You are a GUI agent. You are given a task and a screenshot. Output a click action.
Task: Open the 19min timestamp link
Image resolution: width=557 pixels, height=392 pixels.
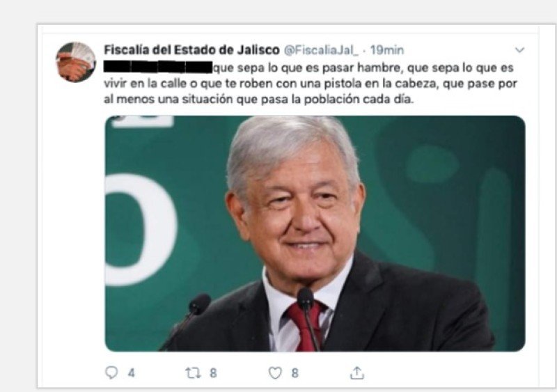(x=387, y=50)
